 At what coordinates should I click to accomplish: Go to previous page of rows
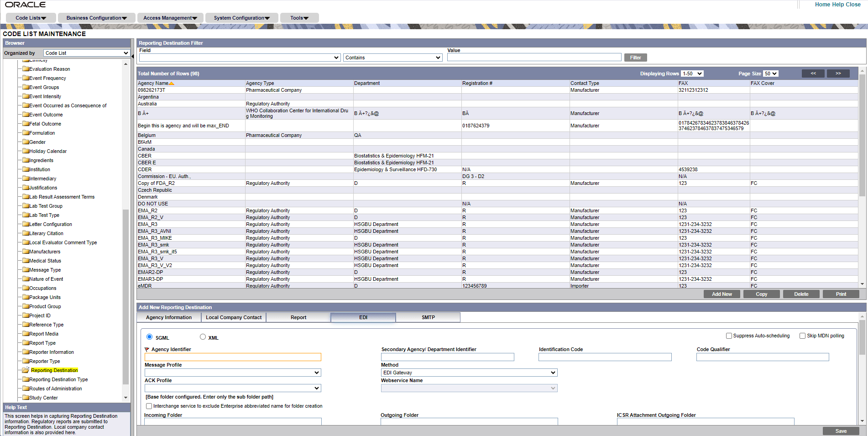813,74
